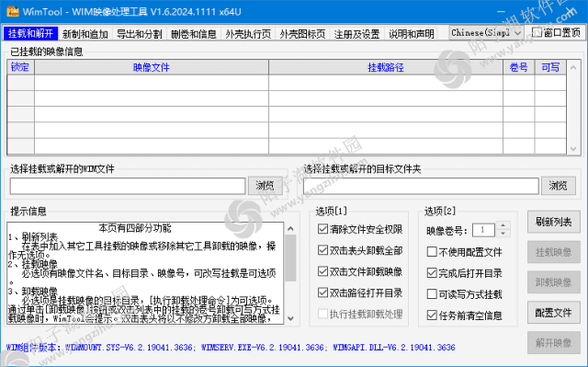Click the 配置文件 button
Image resolution: width=588 pixels, height=367 pixels.
pyautogui.click(x=553, y=313)
